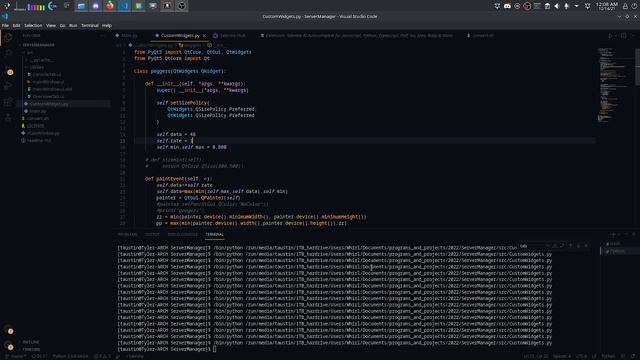The height and width of the screenshot is (360, 640).
Task: Click the git branch status bar item
Action: tap(16, 356)
